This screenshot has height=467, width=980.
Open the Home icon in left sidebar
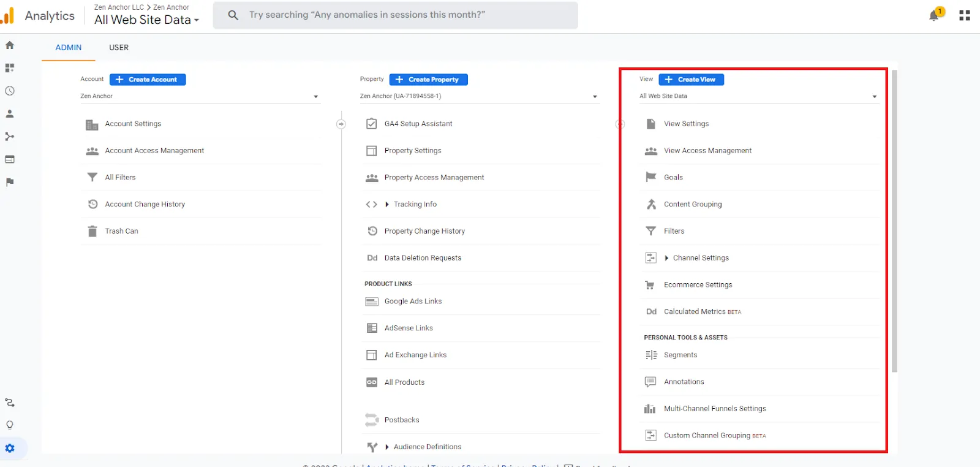click(10, 45)
